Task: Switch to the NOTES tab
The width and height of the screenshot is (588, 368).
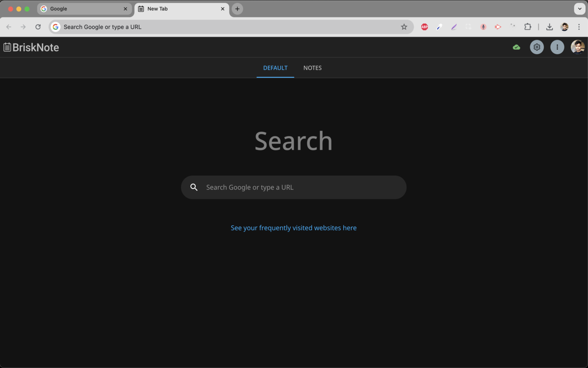Action: (x=312, y=68)
